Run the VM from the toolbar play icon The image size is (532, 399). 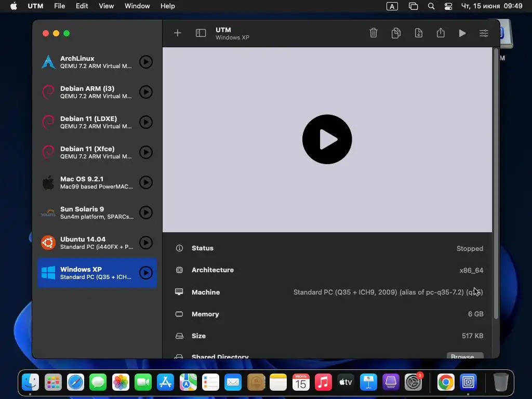coord(462,33)
